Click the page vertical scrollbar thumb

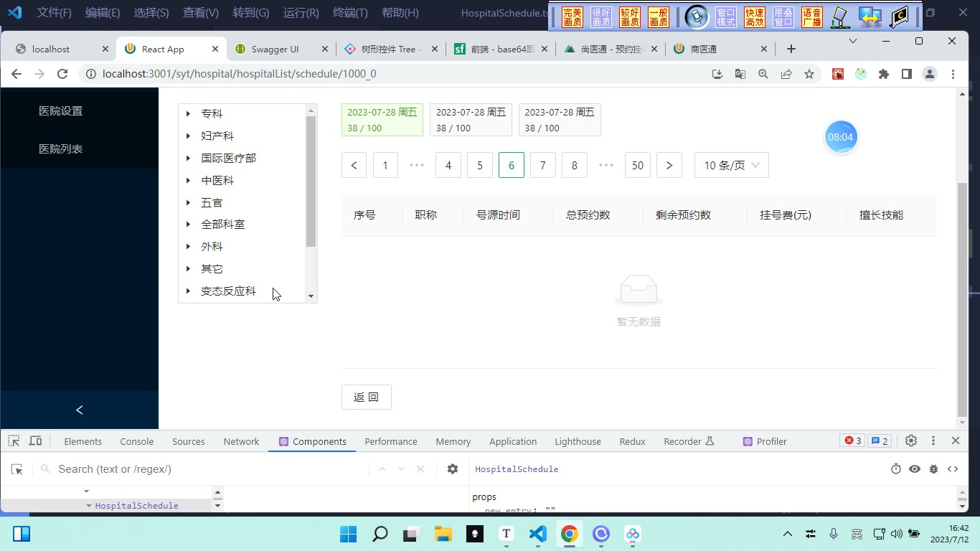[963, 300]
